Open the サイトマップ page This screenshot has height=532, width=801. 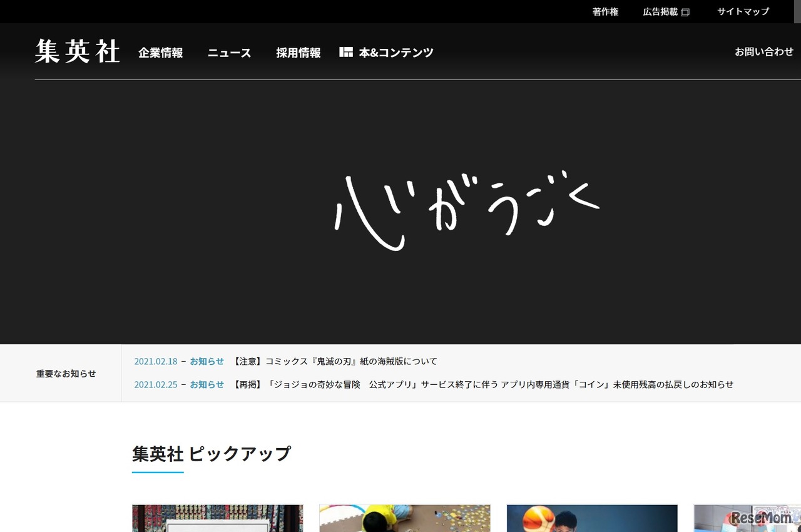click(743, 11)
